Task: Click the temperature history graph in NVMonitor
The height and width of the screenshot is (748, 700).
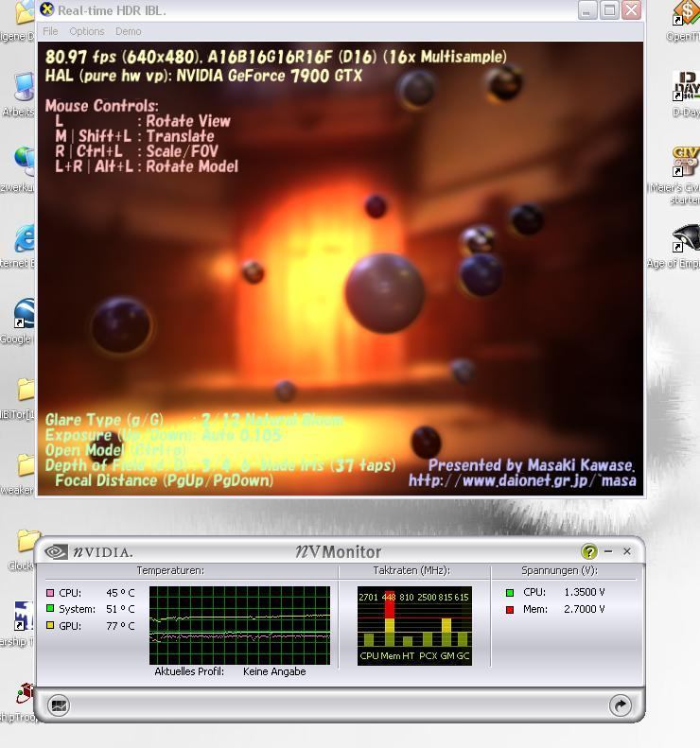Action: (x=239, y=625)
